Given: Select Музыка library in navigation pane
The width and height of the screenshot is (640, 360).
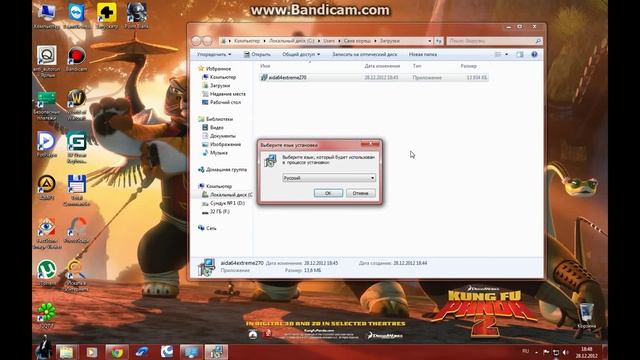Looking at the screenshot, I should 215,153.
